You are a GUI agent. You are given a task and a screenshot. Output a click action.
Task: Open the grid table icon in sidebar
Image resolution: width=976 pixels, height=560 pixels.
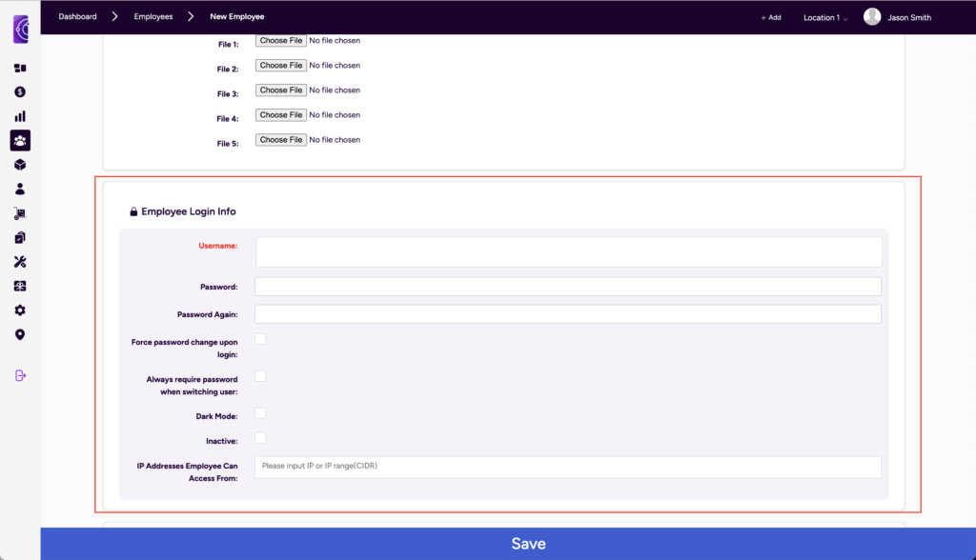[x=20, y=287]
